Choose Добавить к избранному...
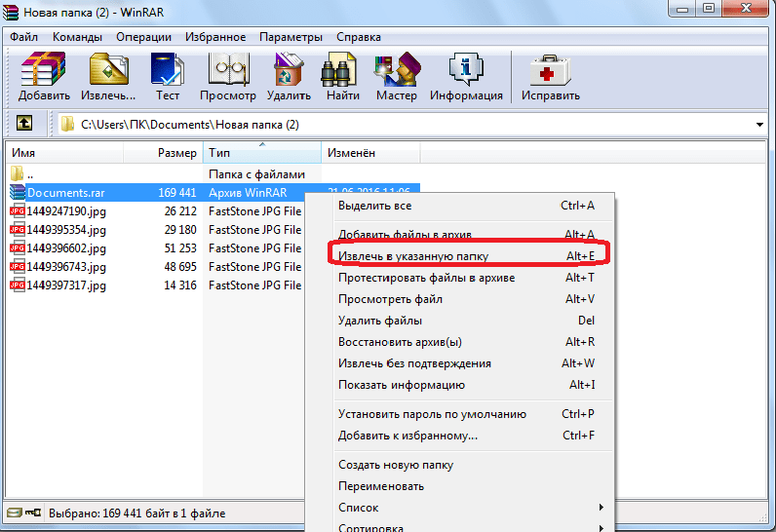The width and height of the screenshot is (776, 532). point(467,436)
